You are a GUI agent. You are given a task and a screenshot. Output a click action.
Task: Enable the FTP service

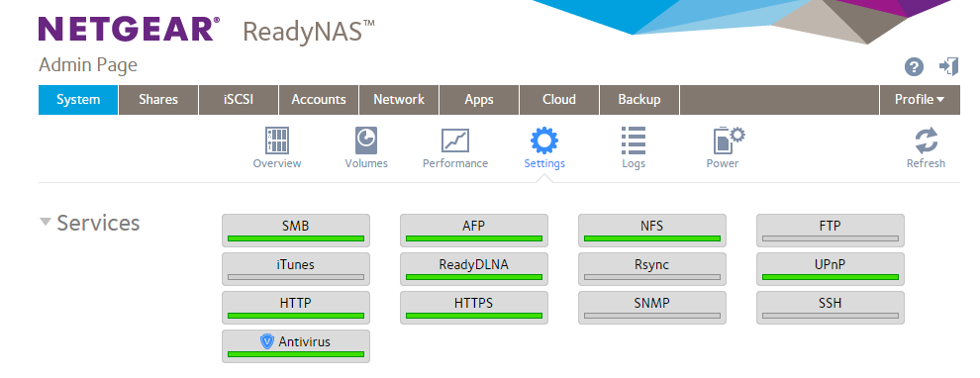[830, 231]
